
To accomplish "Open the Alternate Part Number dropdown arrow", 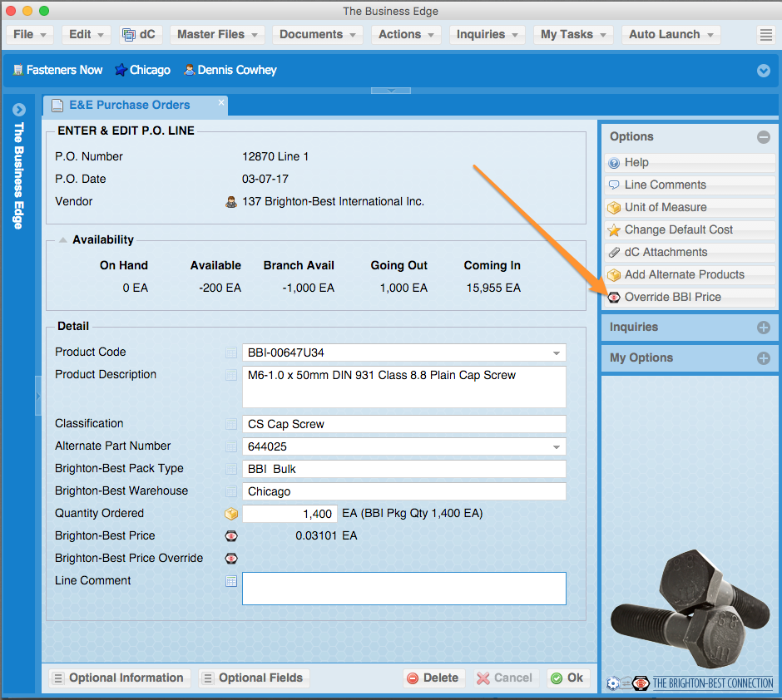I will (556, 447).
